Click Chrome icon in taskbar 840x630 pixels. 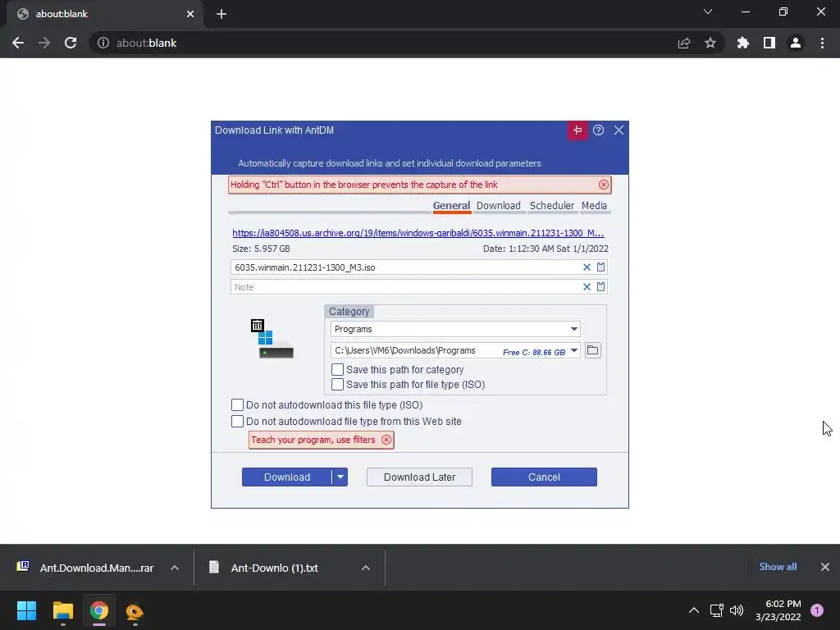[x=99, y=610]
